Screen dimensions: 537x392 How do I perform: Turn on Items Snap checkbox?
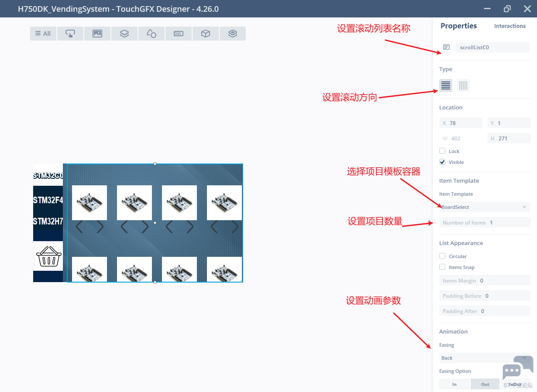point(442,267)
